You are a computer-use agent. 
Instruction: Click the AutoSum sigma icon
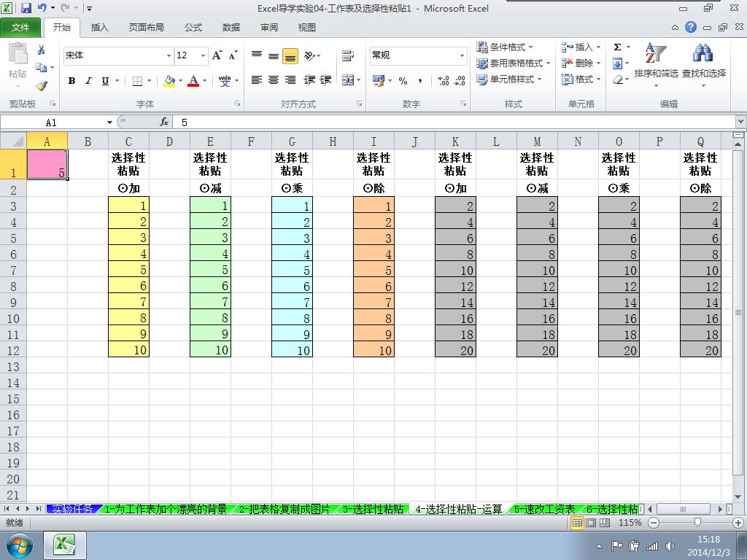[617, 47]
